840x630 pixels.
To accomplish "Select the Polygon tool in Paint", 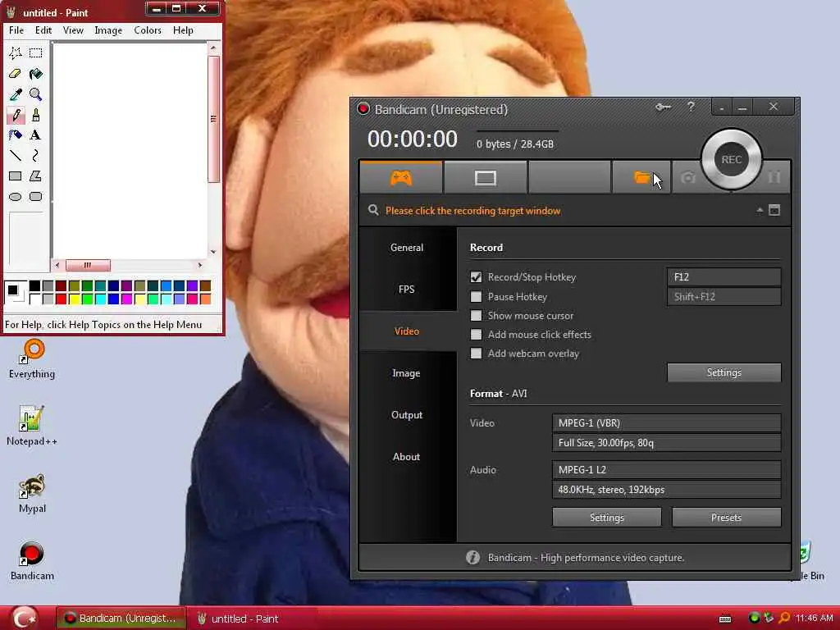I will tap(35, 176).
